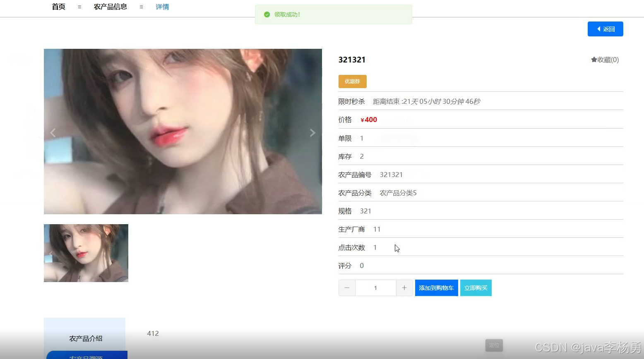644x359 pixels.
Task: Select the product thumbnail image
Action: 86,253
